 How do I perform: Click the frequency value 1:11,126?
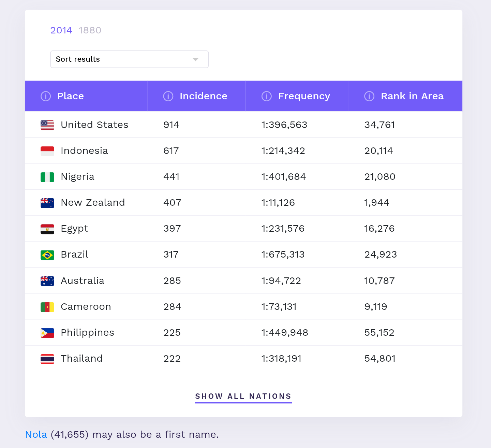point(278,203)
